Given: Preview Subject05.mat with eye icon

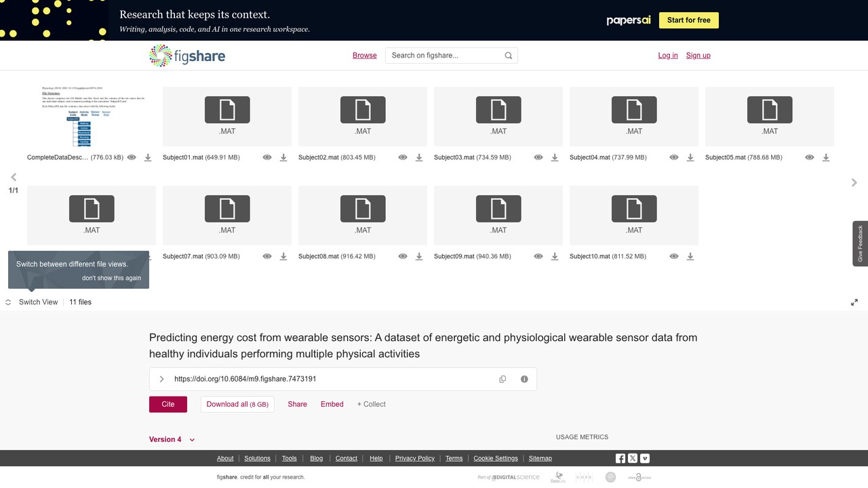Looking at the screenshot, I should click(810, 157).
